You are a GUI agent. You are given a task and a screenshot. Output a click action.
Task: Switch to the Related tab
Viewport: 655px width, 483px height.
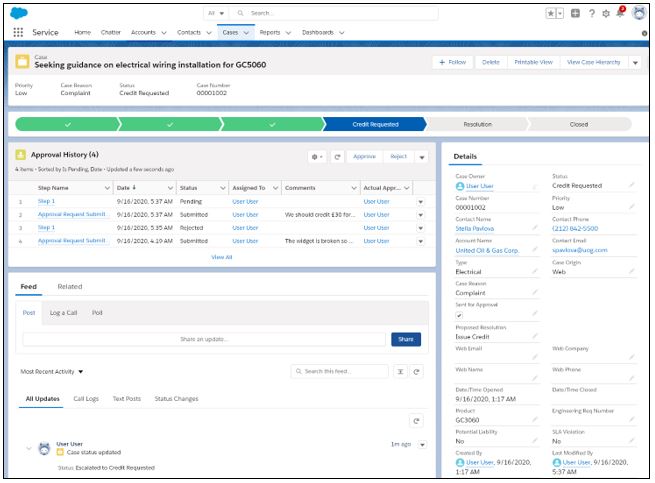pyautogui.click(x=70, y=287)
